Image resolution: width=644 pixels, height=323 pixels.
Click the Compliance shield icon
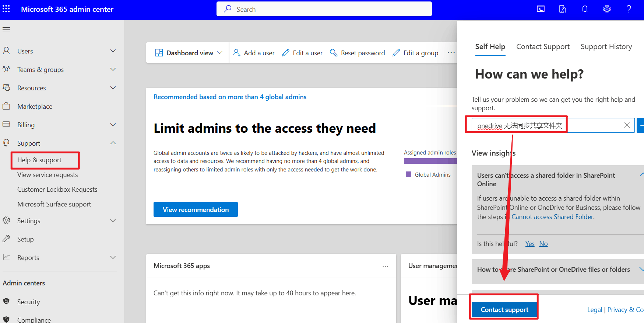coord(6,319)
